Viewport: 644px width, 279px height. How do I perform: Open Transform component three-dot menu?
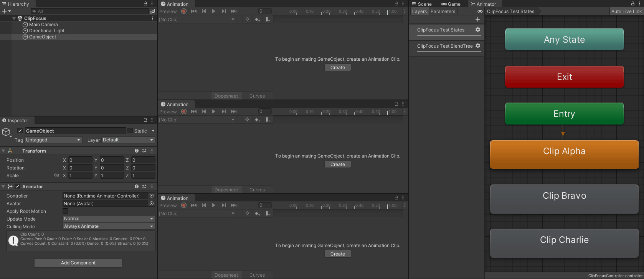tap(152, 151)
